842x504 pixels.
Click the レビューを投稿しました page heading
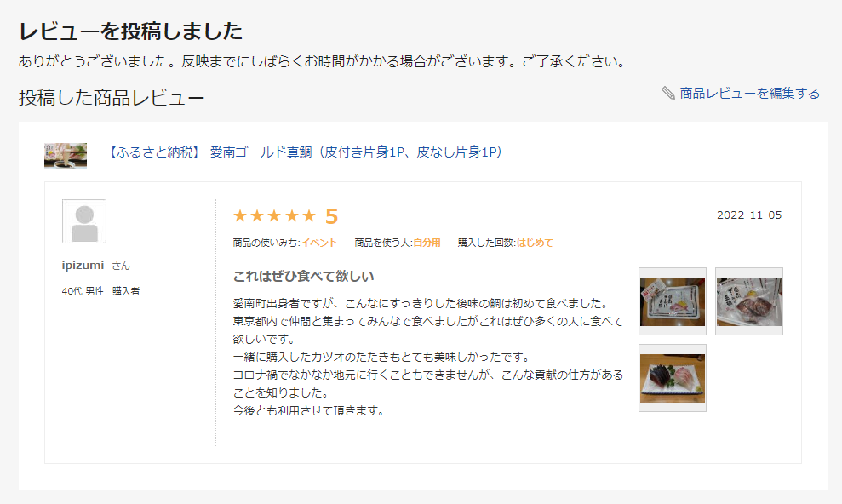(x=130, y=31)
